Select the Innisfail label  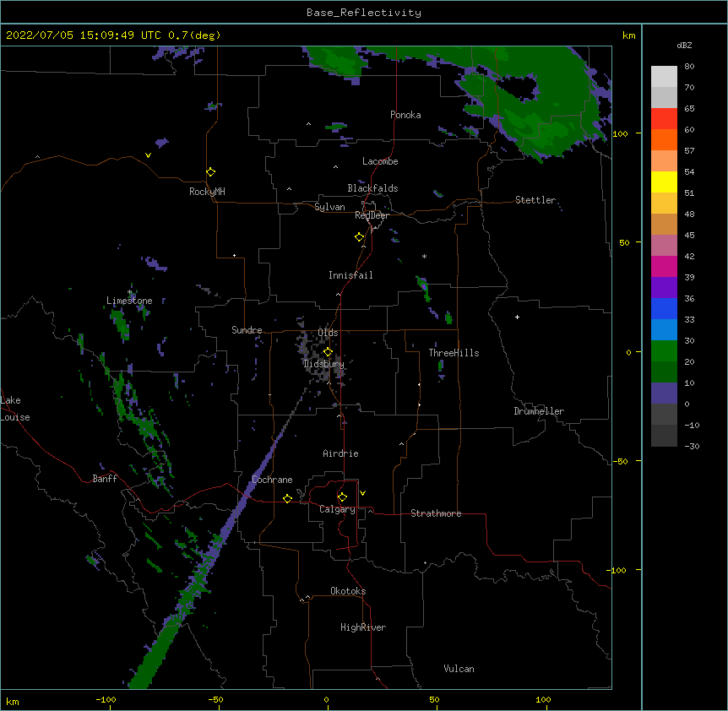(350, 275)
